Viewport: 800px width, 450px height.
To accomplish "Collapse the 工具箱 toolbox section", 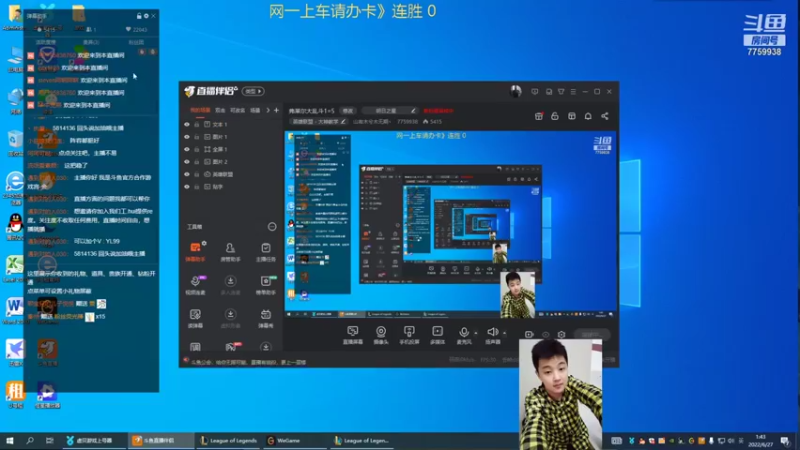I will (x=272, y=227).
